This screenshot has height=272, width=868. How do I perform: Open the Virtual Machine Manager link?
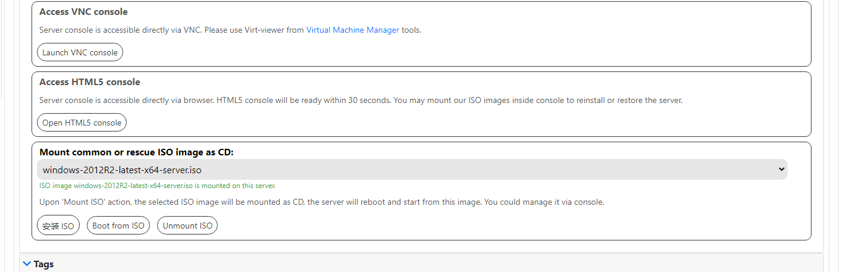[352, 30]
